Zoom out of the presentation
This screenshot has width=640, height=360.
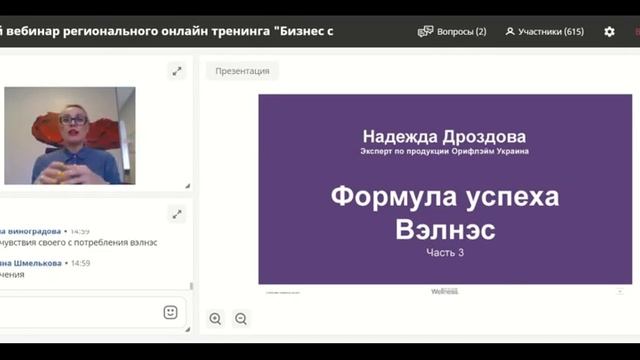point(241,318)
